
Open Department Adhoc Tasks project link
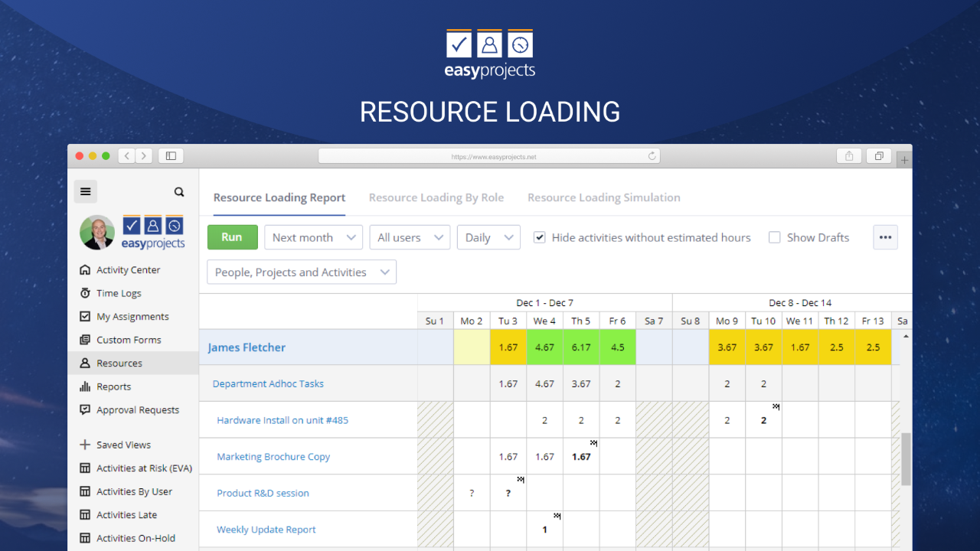pos(268,383)
